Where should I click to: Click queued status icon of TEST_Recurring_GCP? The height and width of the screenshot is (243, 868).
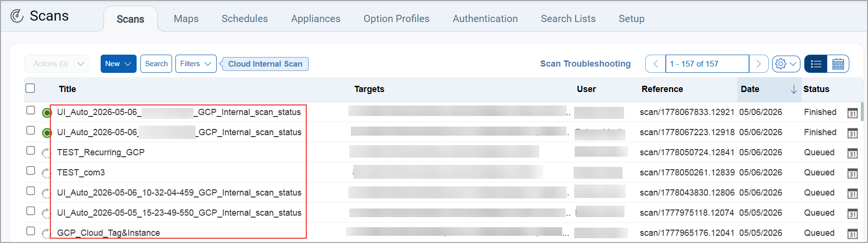click(x=46, y=153)
